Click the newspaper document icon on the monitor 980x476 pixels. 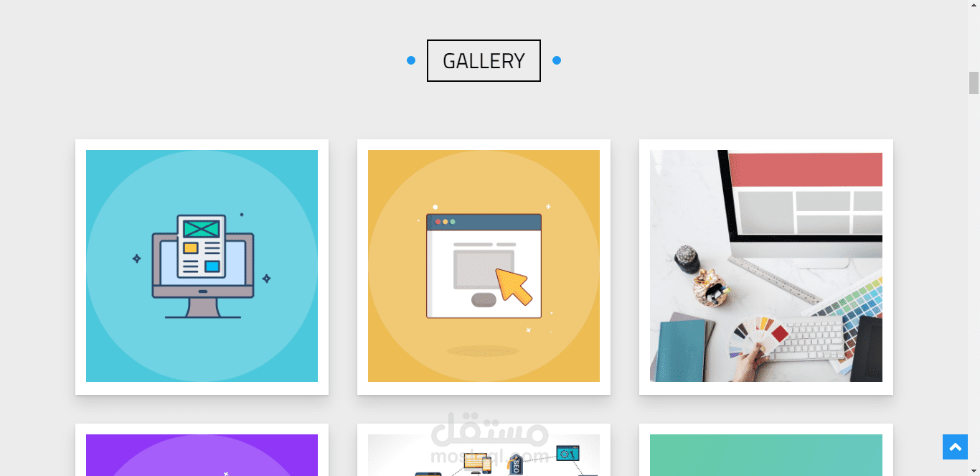tap(202, 246)
